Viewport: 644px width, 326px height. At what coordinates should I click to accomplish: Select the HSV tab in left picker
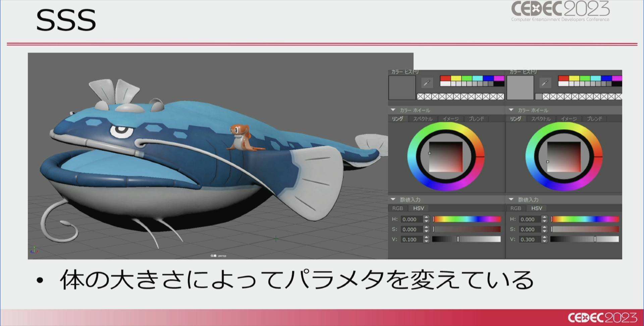(419, 208)
